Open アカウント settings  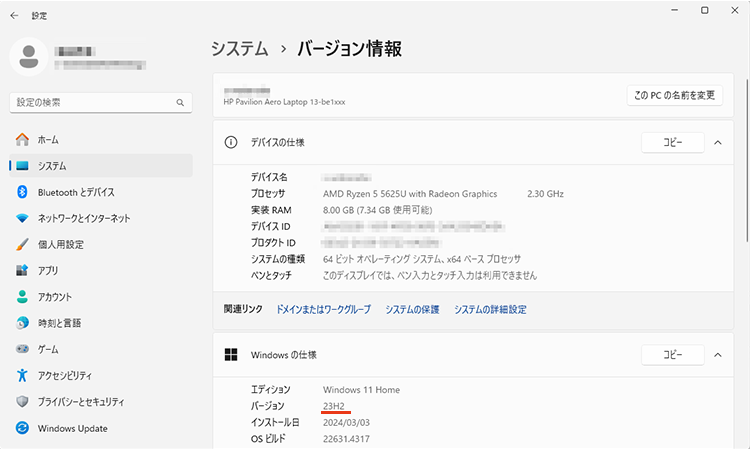[x=101, y=296]
